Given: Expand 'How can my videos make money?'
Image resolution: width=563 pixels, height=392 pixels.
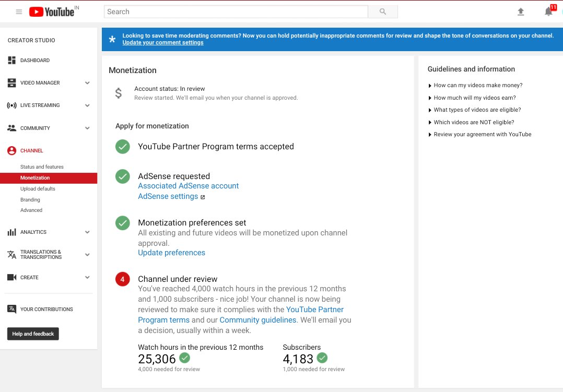Looking at the screenshot, I should 475,86.
